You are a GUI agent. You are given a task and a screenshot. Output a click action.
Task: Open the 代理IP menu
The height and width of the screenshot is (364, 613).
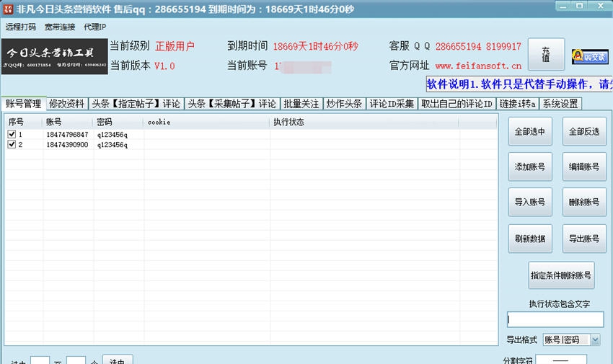coord(95,27)
